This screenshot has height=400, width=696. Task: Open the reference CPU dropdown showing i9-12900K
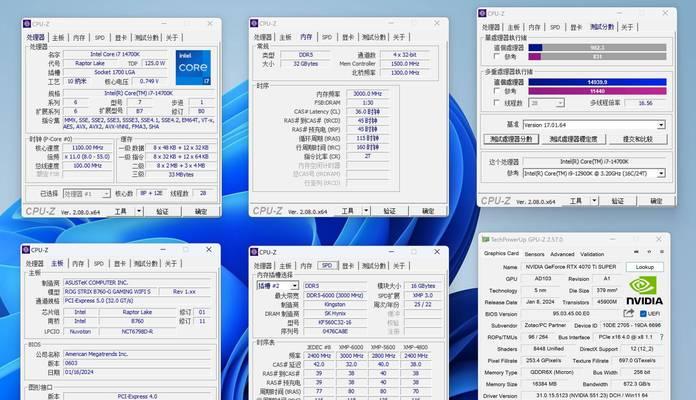point(593,173)
